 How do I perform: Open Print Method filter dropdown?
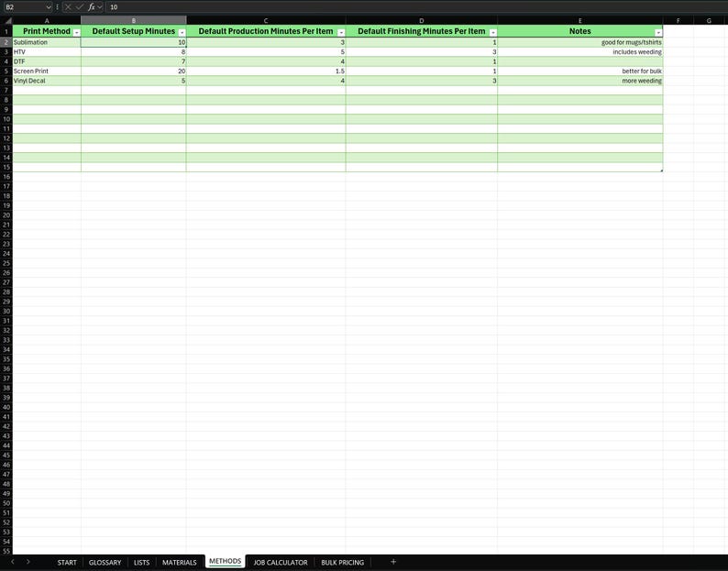(77, 32)
